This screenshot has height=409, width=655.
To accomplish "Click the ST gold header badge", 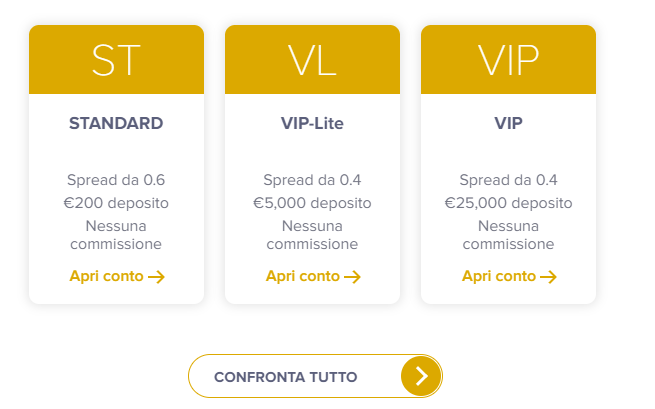I will click(116, 59).
